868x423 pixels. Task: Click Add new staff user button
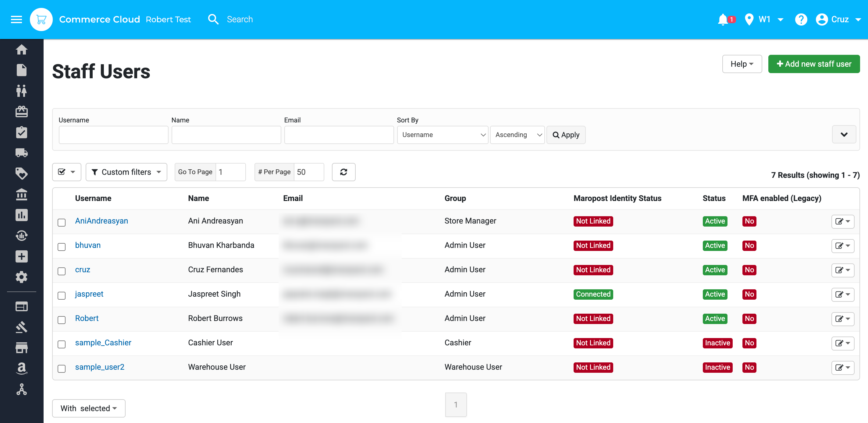(x=814, y=64)
